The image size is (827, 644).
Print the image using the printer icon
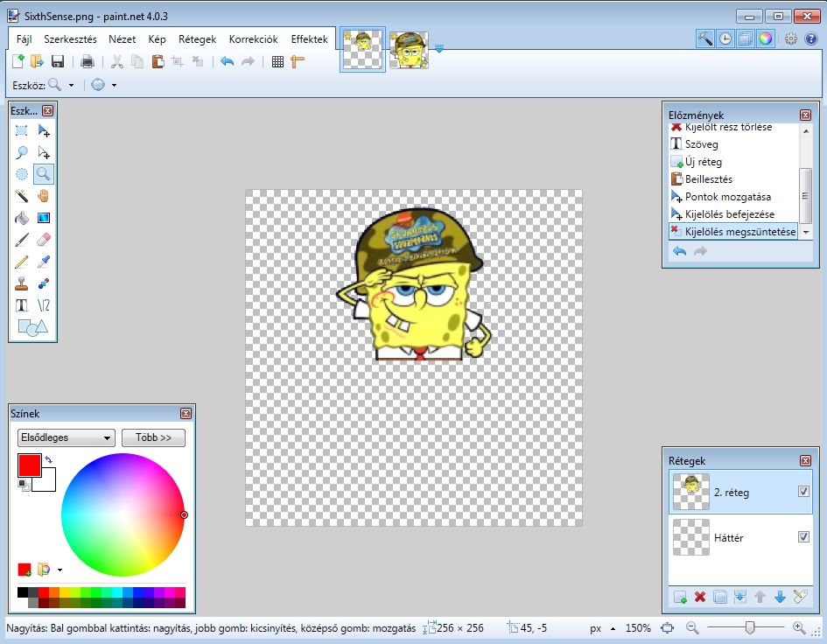click(x=88, y=62)
